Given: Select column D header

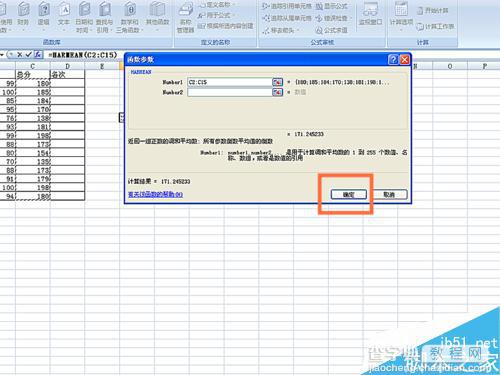Looking at the screenshot, I should point(67,66).
